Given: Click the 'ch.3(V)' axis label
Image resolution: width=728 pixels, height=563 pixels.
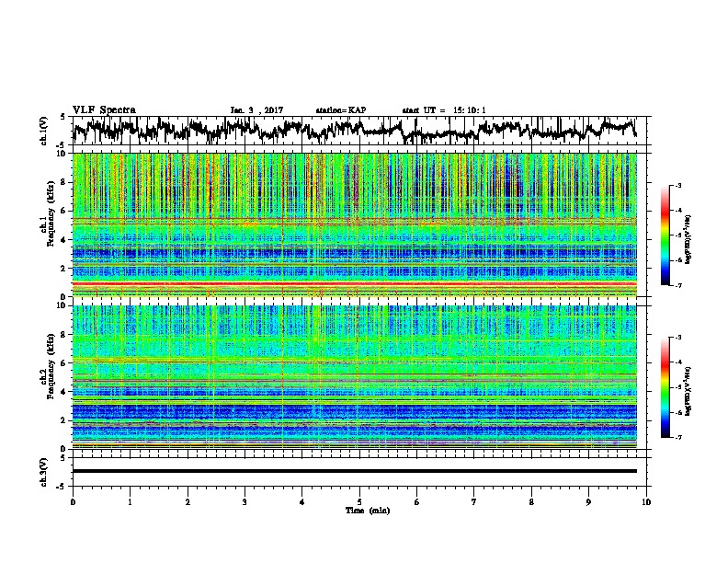Looking at the screenshot, I should point(44,472).
